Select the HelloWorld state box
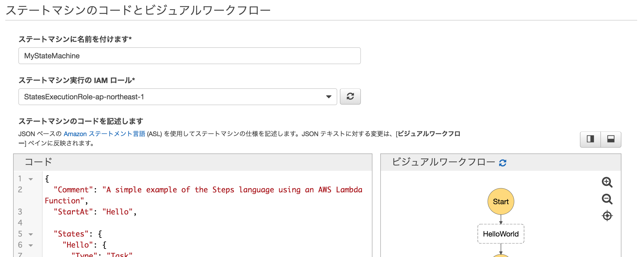Image resolution: width=644 pixels, height=257 pixels. click(x=501, y=234)
